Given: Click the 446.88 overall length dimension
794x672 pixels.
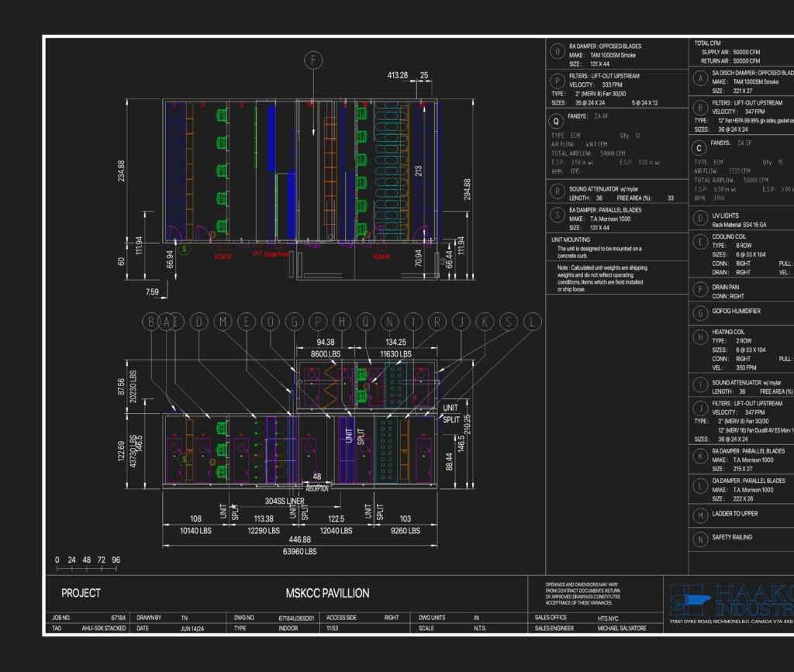Looking at the screenshot, I should (x=300, y=540).
